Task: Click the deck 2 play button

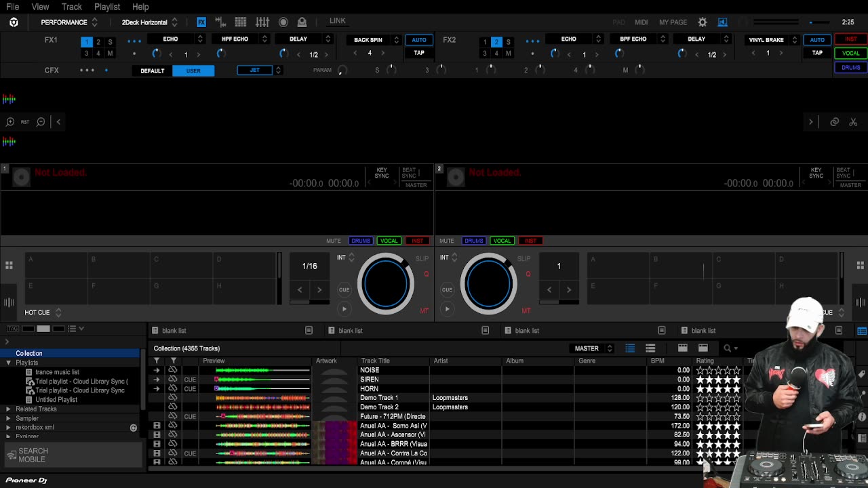Action: point(447,309)
